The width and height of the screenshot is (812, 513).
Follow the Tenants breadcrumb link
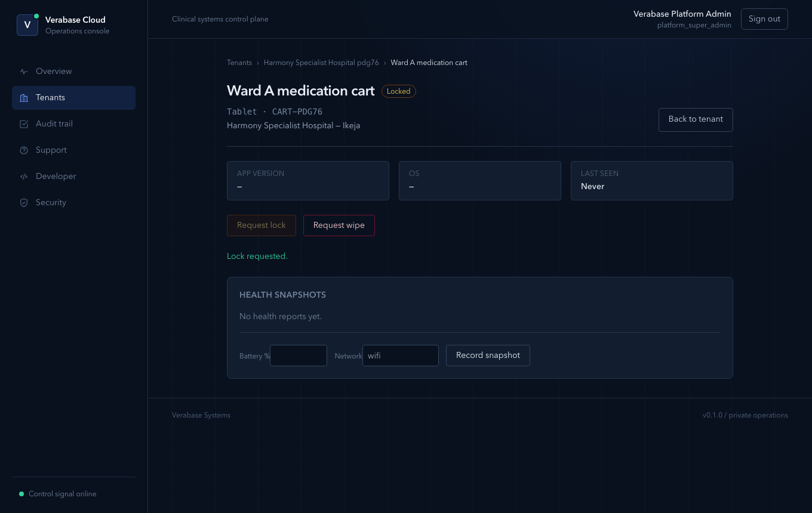point(239,63)
